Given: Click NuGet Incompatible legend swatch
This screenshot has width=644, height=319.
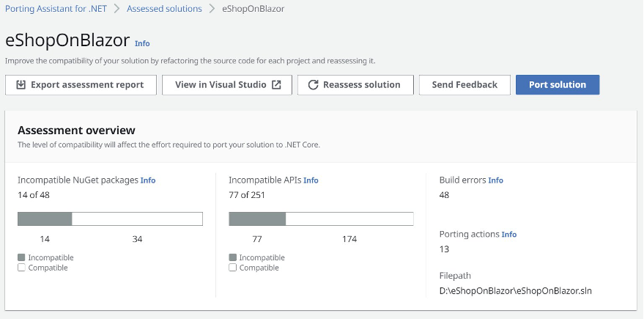Looking at the screenshot, I should pos(21,257).
